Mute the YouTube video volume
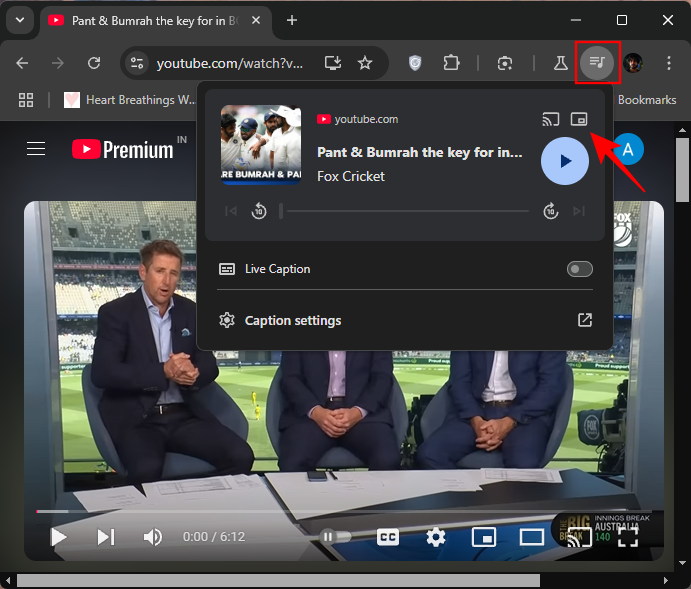The width and height of the screenshot is (691, 589). [152, 537]
